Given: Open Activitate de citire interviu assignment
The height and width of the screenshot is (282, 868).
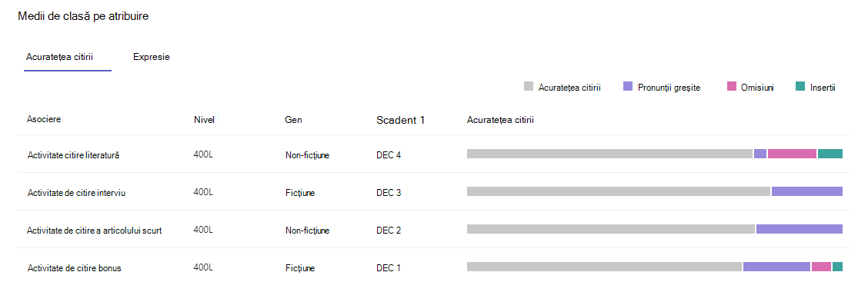Looking at the screenshot, I should pyautogui.click(x=78, y=193).
